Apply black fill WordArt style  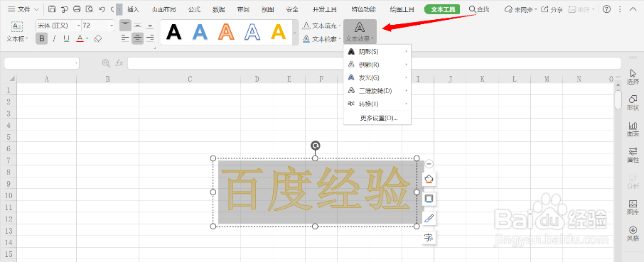click(173, 31)
